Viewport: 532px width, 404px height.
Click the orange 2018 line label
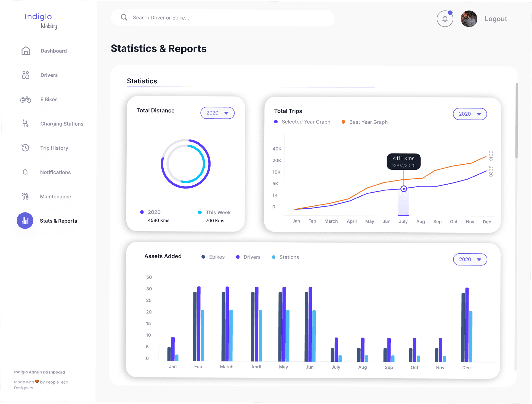[x=491, y=156]
